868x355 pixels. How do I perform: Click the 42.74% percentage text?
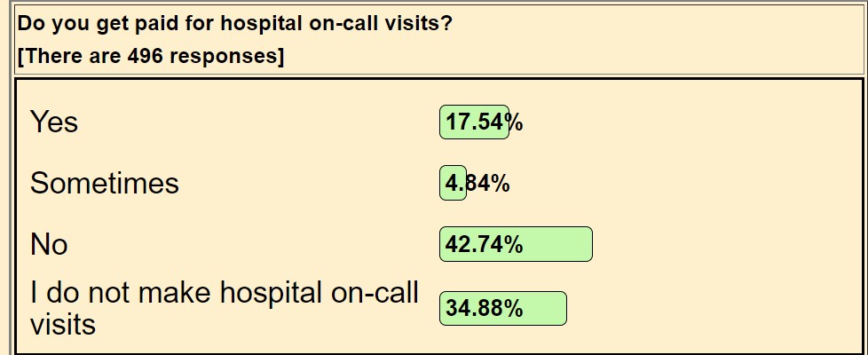click(x=484, y=244)
